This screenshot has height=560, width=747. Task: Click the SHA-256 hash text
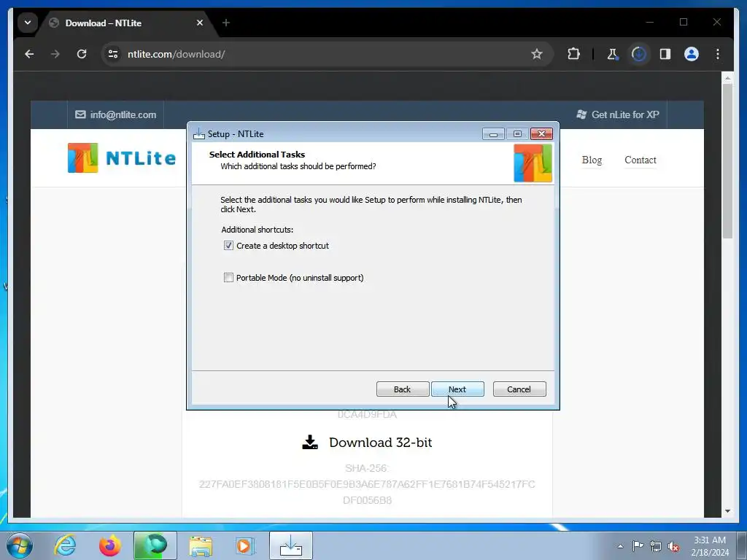click(x=367, y=484)
